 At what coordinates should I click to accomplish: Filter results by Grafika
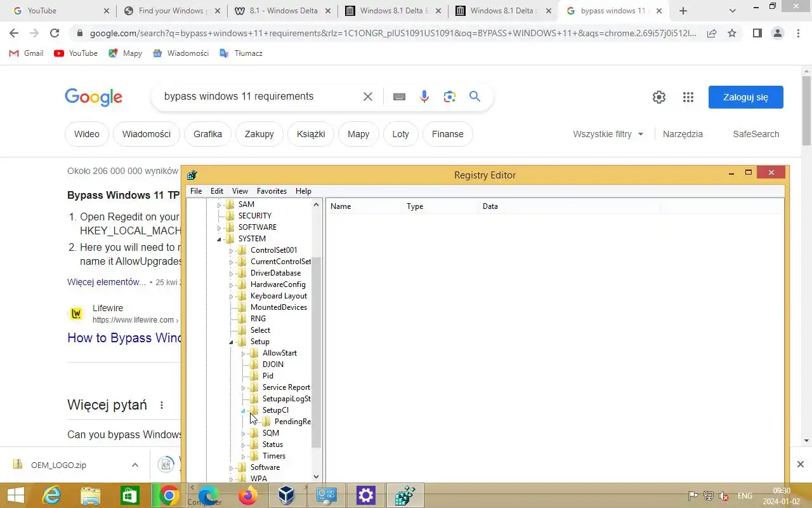coord(207,134)
